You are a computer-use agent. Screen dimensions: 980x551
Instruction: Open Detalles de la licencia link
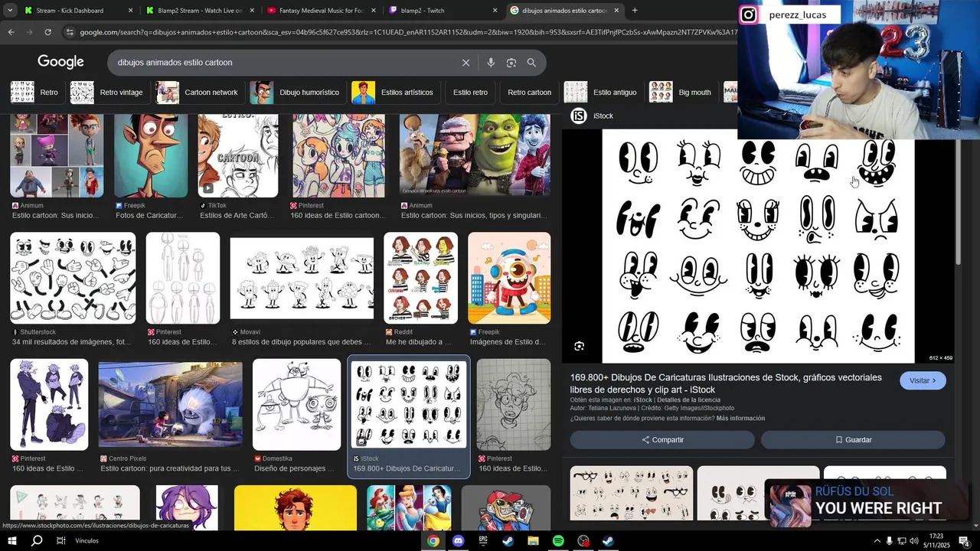tap(688, 400)
